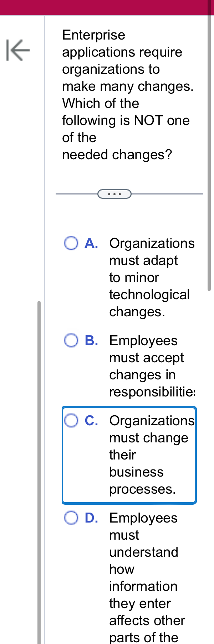Image resolution: width=214 pixels, height=644 pixels.
Task: Select radio button for answer B
Action: (x=71, y=341)
